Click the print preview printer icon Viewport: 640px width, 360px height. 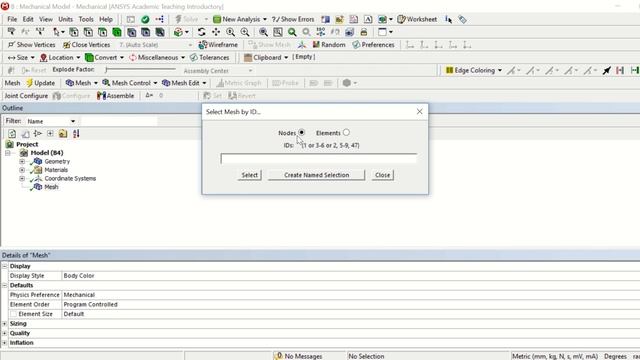364,32
